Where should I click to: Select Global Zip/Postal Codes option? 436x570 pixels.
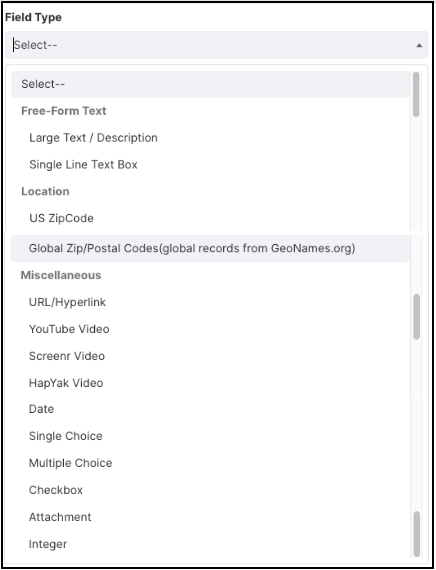coord(210,248)
